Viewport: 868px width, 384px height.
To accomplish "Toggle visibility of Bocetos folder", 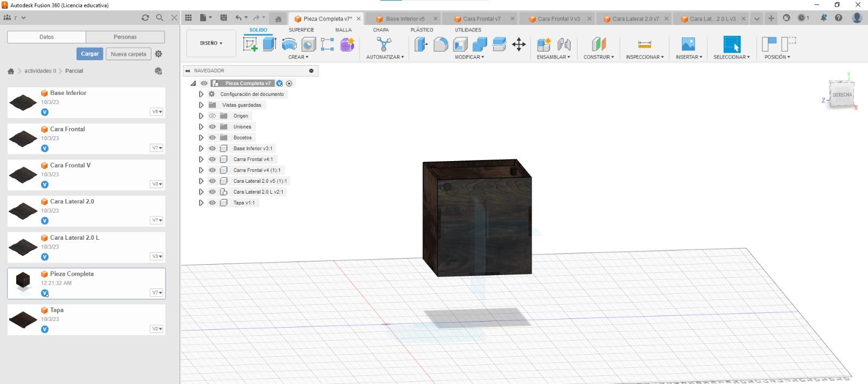I will pyautogui.click(x=212, y=138).
